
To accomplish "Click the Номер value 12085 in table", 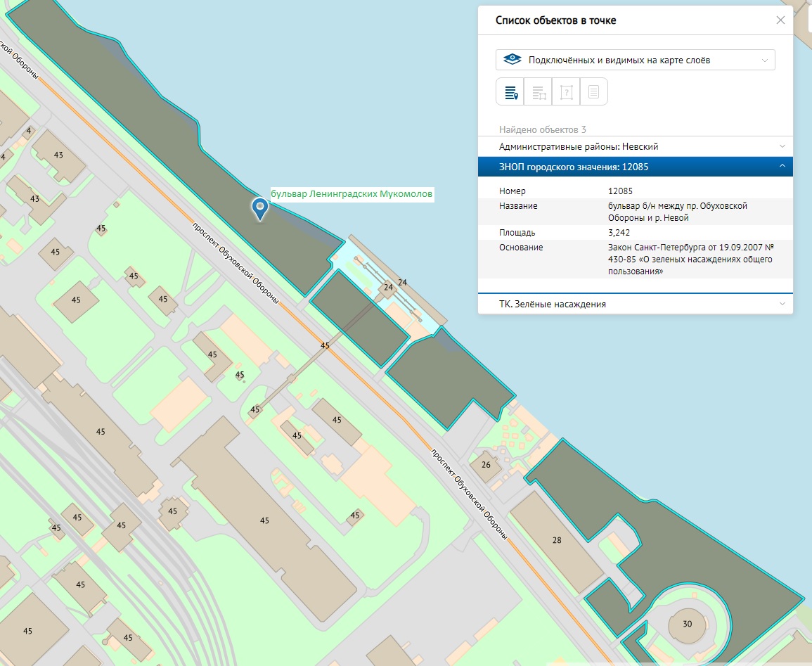I will point(625,191).
